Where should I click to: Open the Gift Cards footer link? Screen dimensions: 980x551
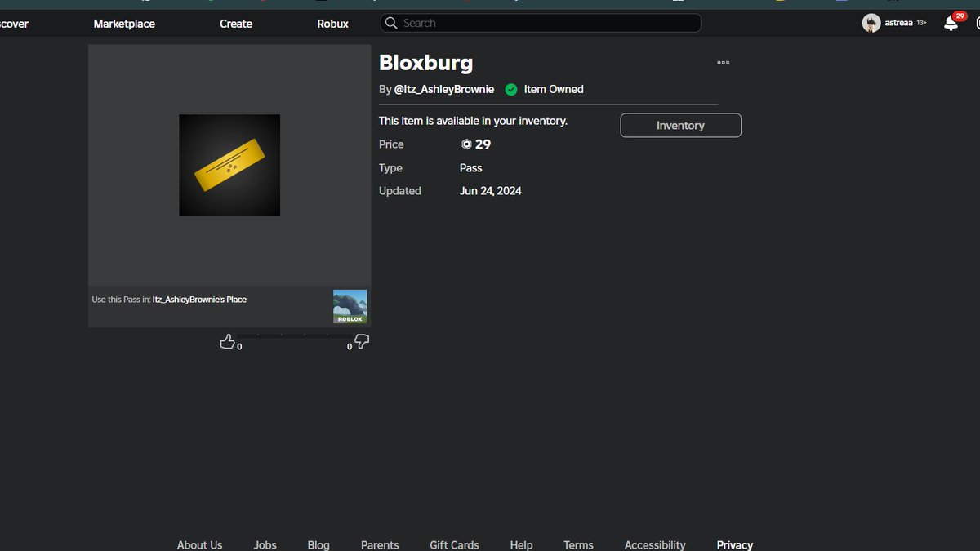[454, 544]
